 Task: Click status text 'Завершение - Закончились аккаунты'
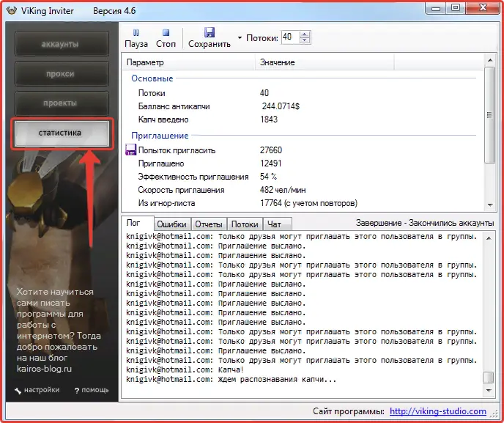pos(425,223)
